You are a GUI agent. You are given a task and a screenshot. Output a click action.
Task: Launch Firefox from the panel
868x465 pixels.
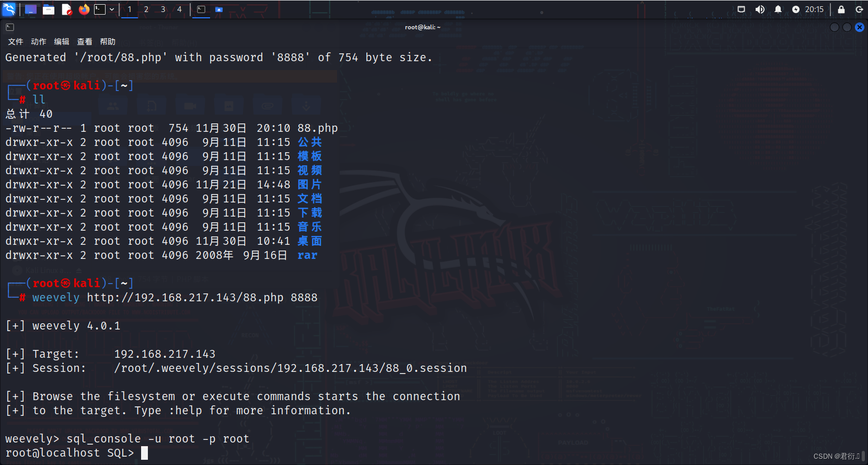(84, 9)
